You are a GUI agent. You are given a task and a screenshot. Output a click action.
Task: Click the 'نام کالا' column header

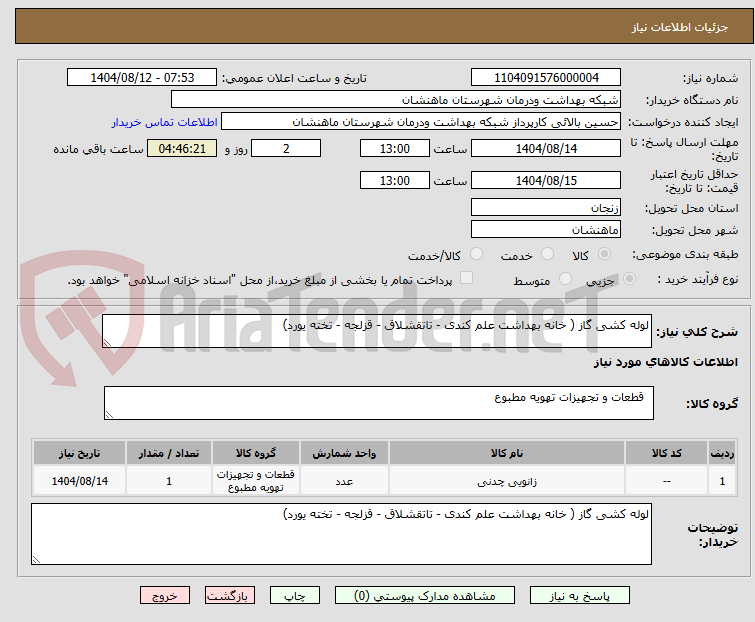coord(507,453)
